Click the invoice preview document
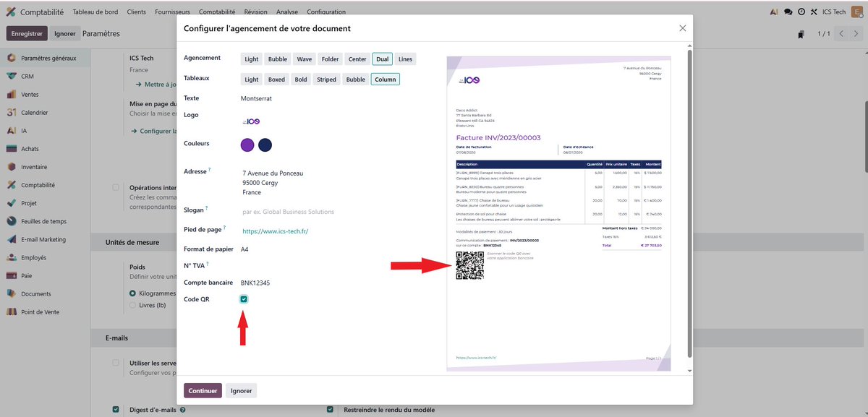Image resolution: width=868 pixels, height=417 pixels. pos(559,214)
